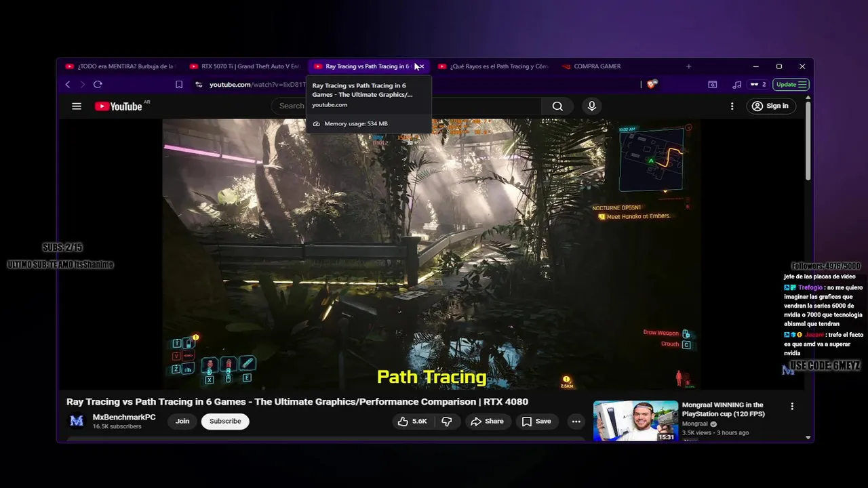Viewport: 868px width, 488px height.
Task: Click the video title text Ray Tracing vs Path Tracing
Action: (297, 402)
